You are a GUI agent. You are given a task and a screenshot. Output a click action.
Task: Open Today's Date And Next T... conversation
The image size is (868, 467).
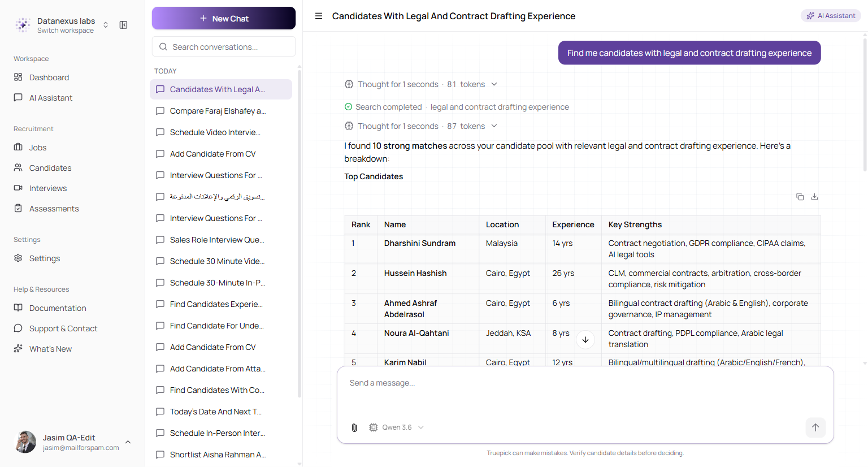tap(221, 412)
